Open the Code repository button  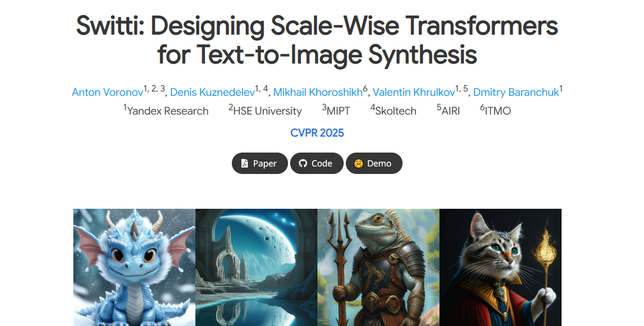click(x=317, y=163)
